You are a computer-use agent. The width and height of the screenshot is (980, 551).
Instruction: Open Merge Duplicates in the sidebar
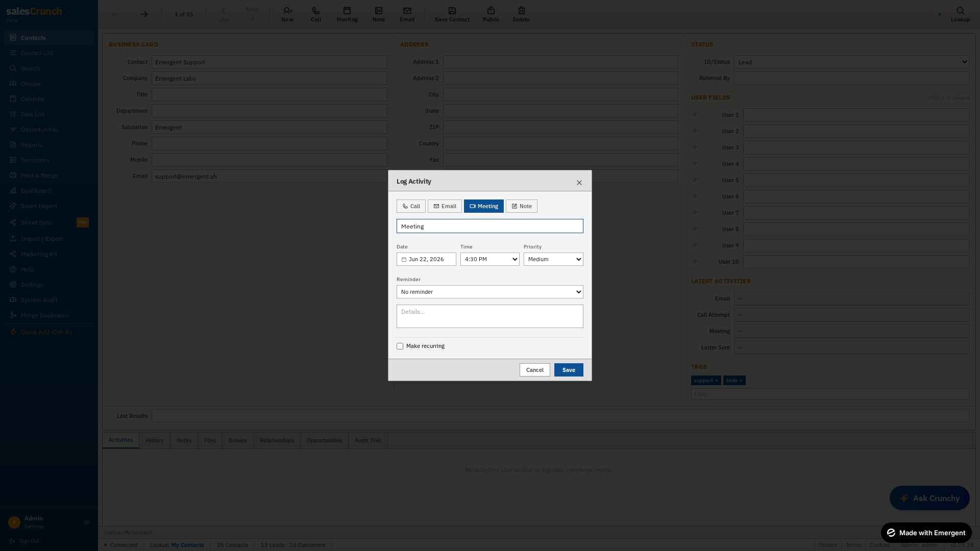(x=49, y=315)
